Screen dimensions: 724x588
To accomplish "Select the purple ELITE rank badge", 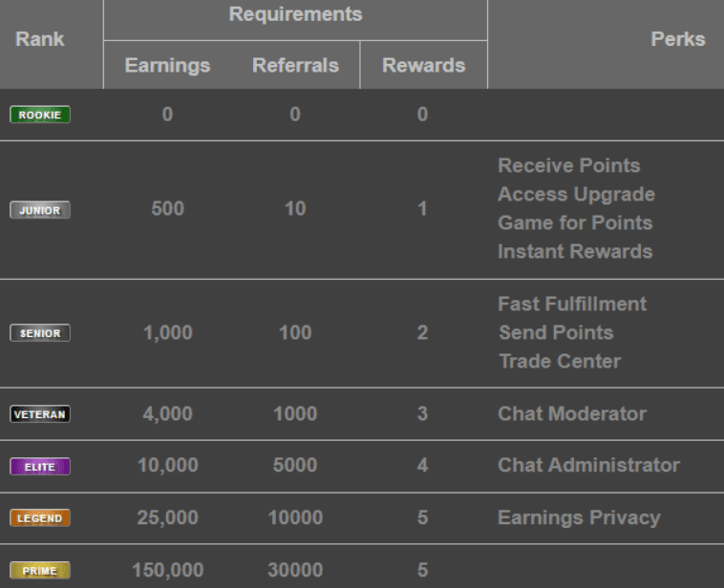I will click(x=40, y=467).
